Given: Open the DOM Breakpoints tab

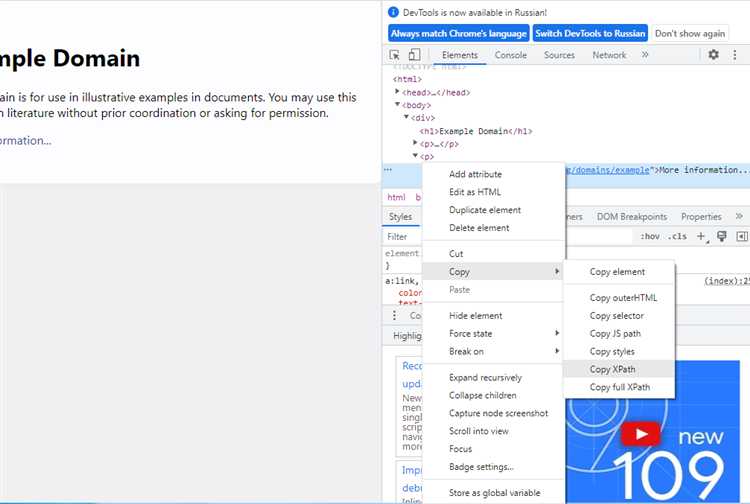Looking at the screenshot, I should 631,217.
